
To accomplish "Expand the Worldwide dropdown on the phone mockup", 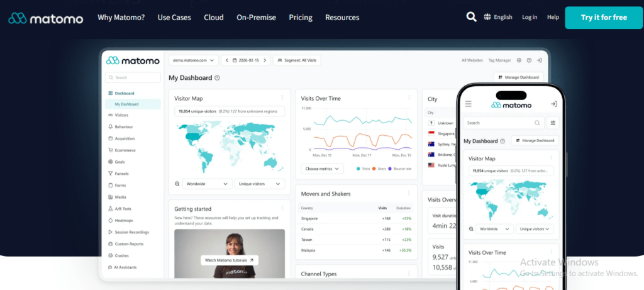I will [x=494, y=229].
